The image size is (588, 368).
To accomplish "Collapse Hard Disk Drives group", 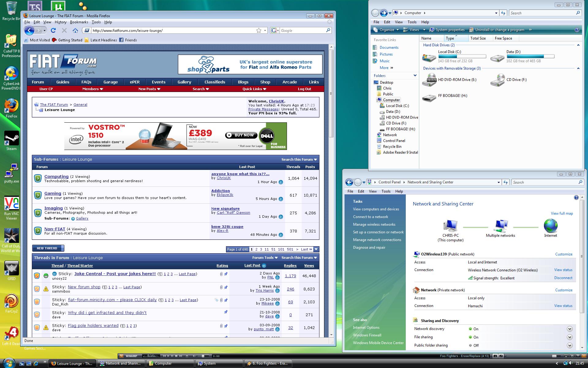I will [578, 45].
